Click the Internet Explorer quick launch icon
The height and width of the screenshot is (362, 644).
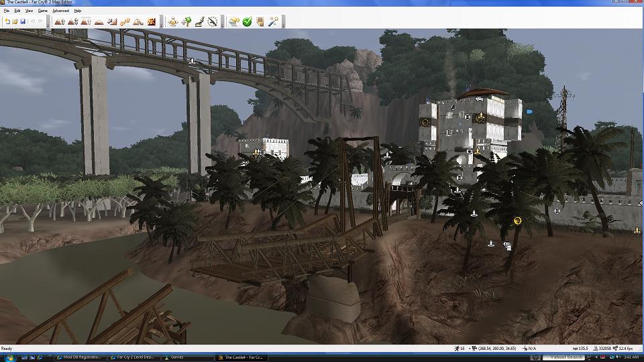point(40,357)
